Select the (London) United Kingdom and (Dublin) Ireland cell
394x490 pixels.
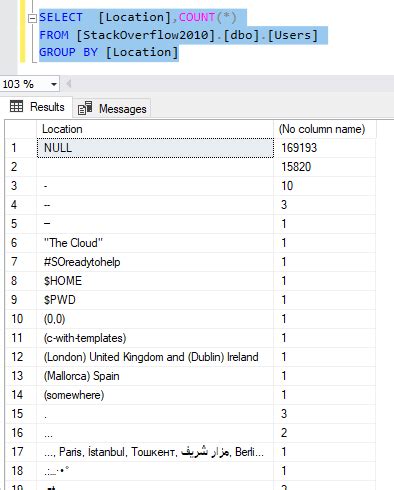click(155, 357)
